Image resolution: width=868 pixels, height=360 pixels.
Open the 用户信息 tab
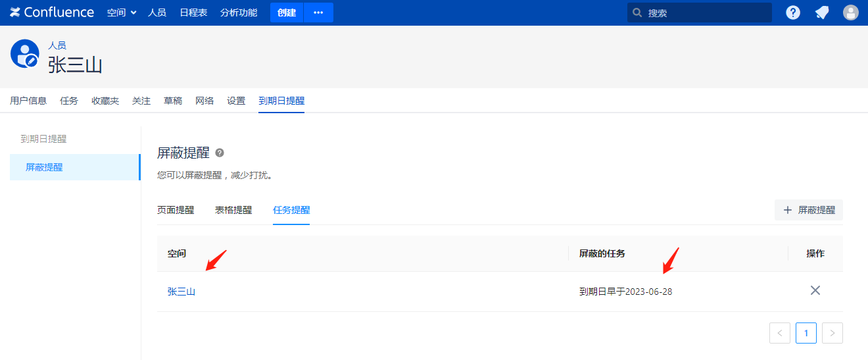(x=28, y=101)
